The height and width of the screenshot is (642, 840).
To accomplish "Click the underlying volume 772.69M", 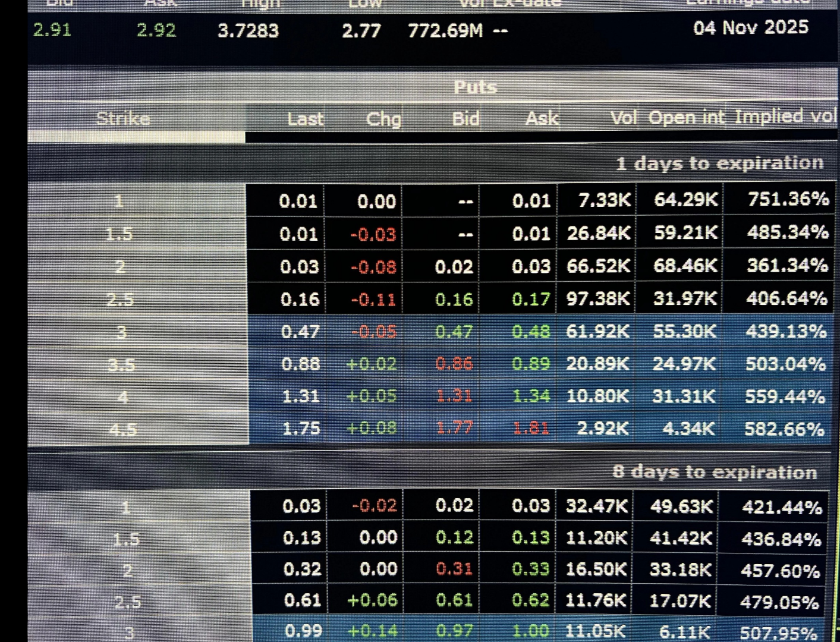I will pos(445,30).
